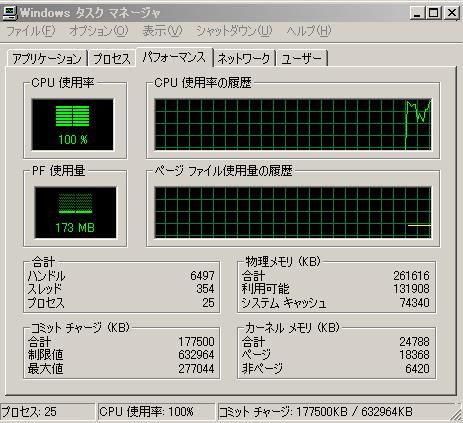Click the ハンドル count 6497
Viewport: 463px width, 423px height.
point(202,276)
